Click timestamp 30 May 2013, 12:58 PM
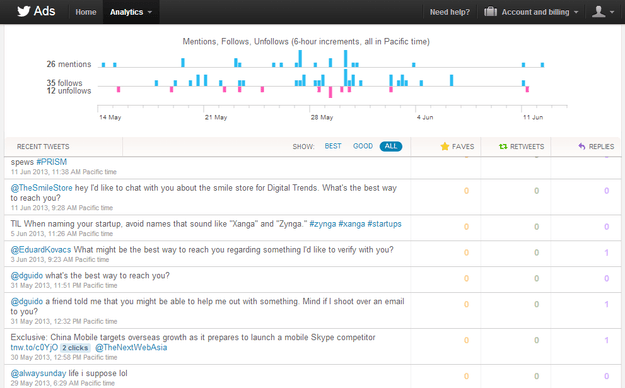Screen dimensions: 625x388 [x=64, y=357]
